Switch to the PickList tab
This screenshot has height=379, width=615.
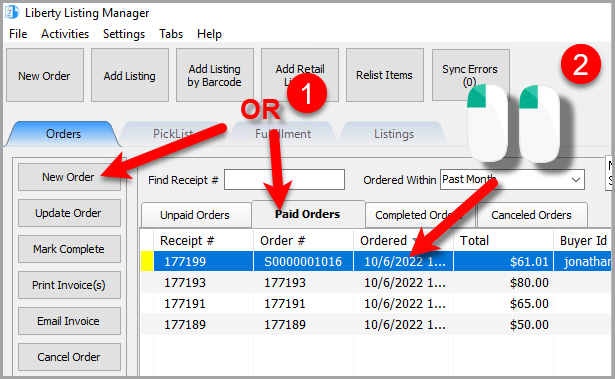[173, 134]
